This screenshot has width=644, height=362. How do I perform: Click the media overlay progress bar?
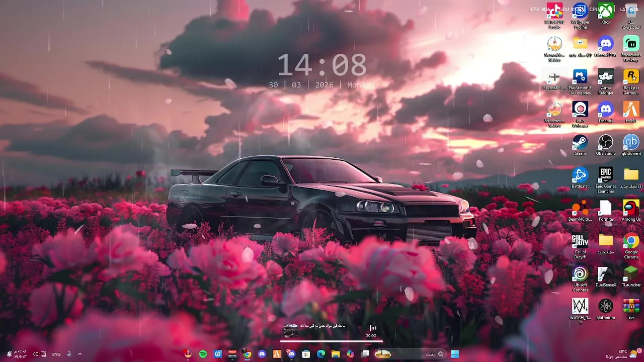tap(331, 341)
